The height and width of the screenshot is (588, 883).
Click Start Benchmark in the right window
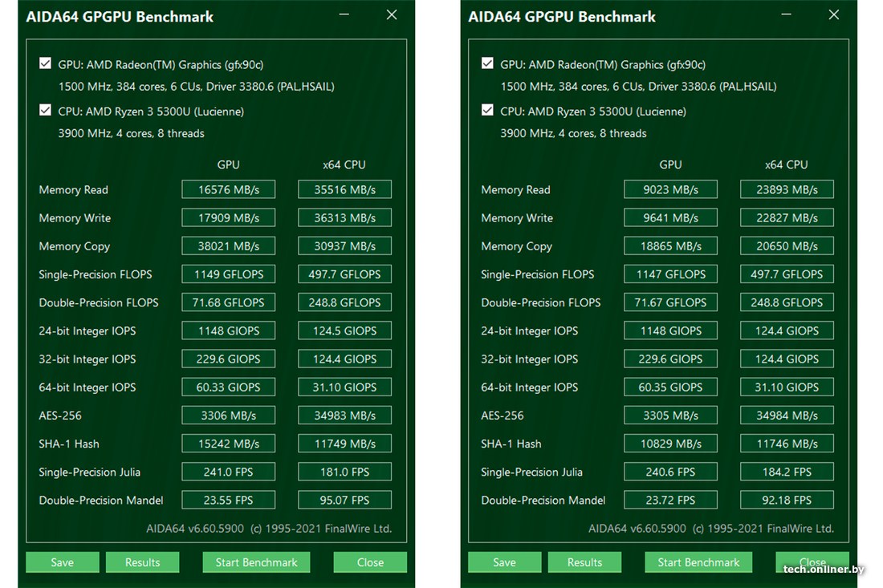(698, 562)
